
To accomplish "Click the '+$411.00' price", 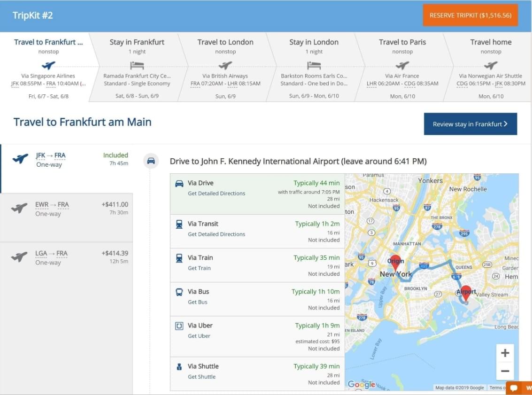I will 115,204.
